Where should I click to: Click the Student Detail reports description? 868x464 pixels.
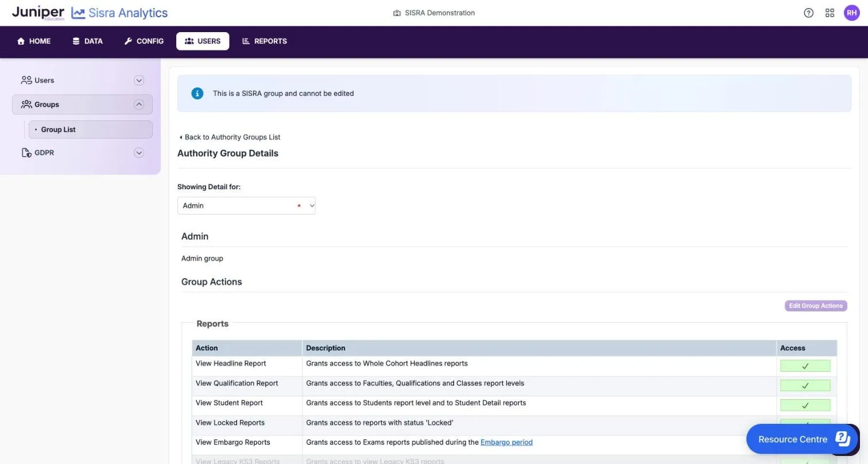pyautogui.click(x=416, y=403)
